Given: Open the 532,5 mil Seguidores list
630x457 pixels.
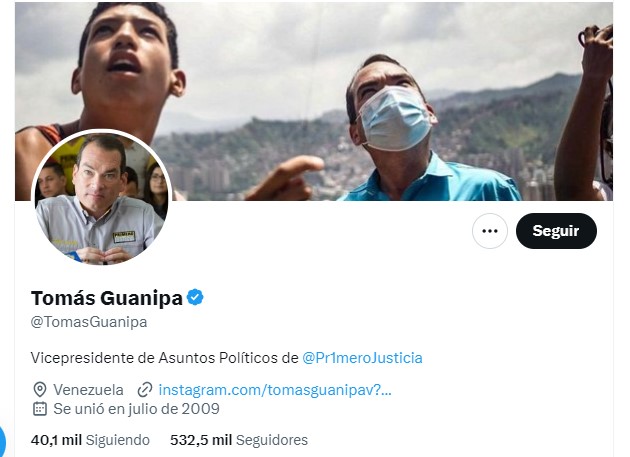Looking at the screenshot, I should (239, 440).
